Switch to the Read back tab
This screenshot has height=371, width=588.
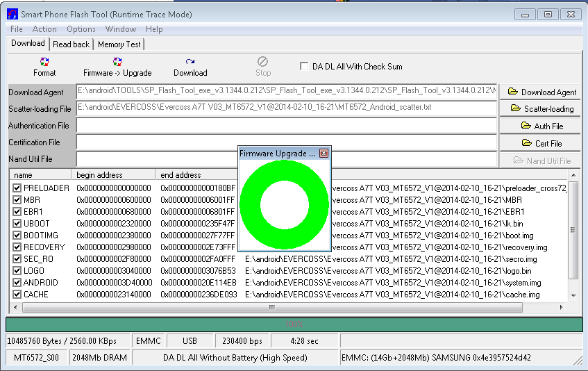tap(72, 44)
